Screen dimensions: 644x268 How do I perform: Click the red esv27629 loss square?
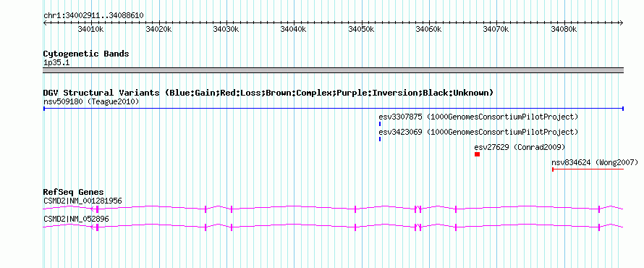pos(478,154)
